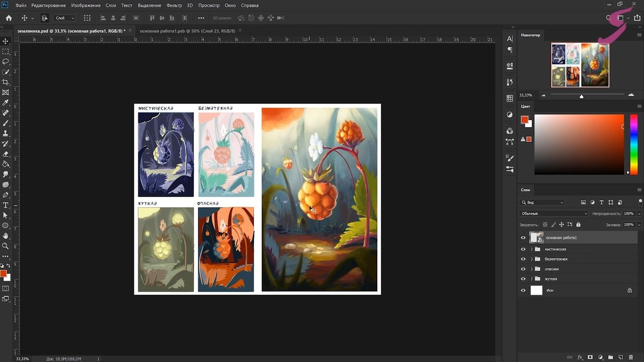Open the Непрозрачность opacity dropdown arrow
Screen dimensions: 644x362
pos(639,214)
